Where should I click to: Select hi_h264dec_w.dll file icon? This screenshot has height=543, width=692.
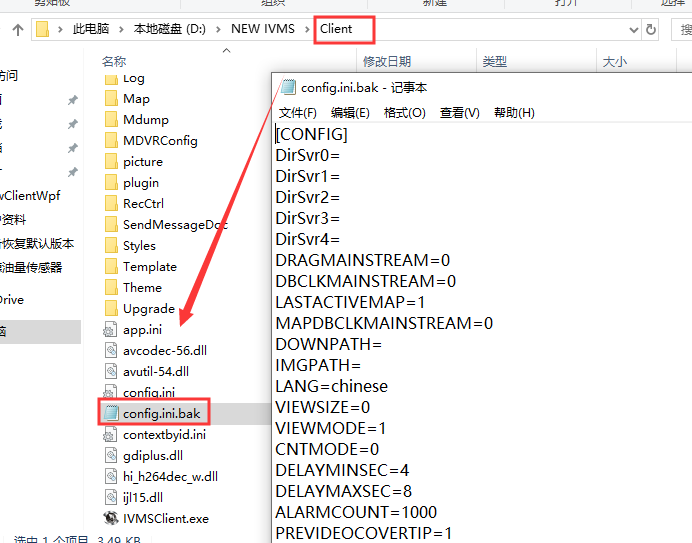[x=111, y=476]
